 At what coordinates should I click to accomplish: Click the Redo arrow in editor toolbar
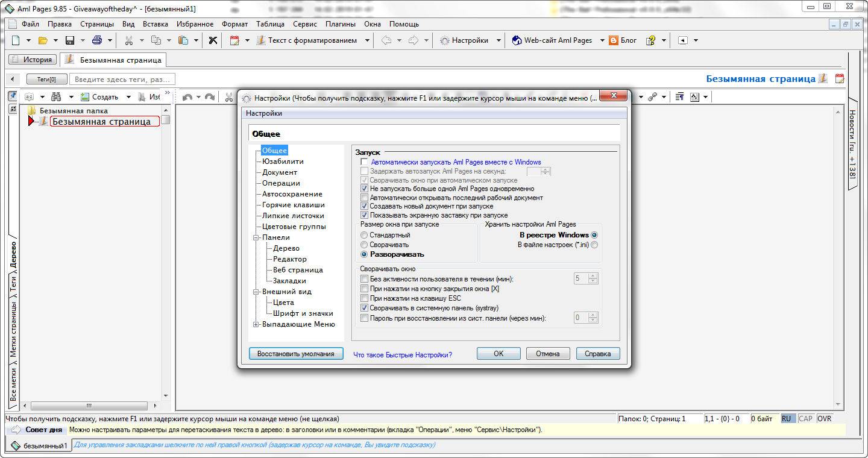[x=209, y=96]
